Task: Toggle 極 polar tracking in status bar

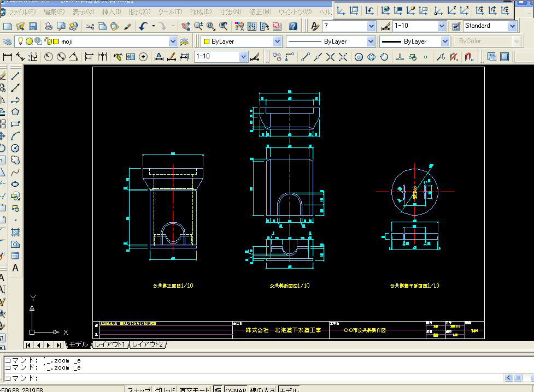Action: [218, 389]
